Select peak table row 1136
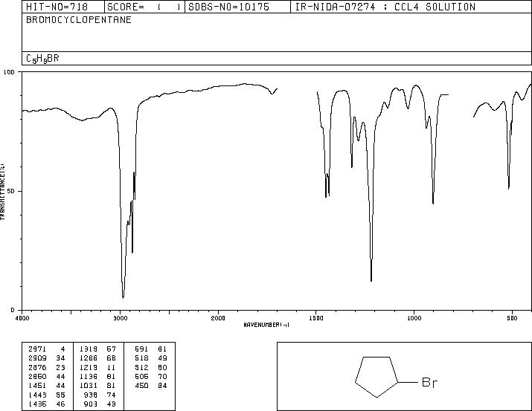Image resolution: width=532 pixels, height=411 pixels. point(98,376)
